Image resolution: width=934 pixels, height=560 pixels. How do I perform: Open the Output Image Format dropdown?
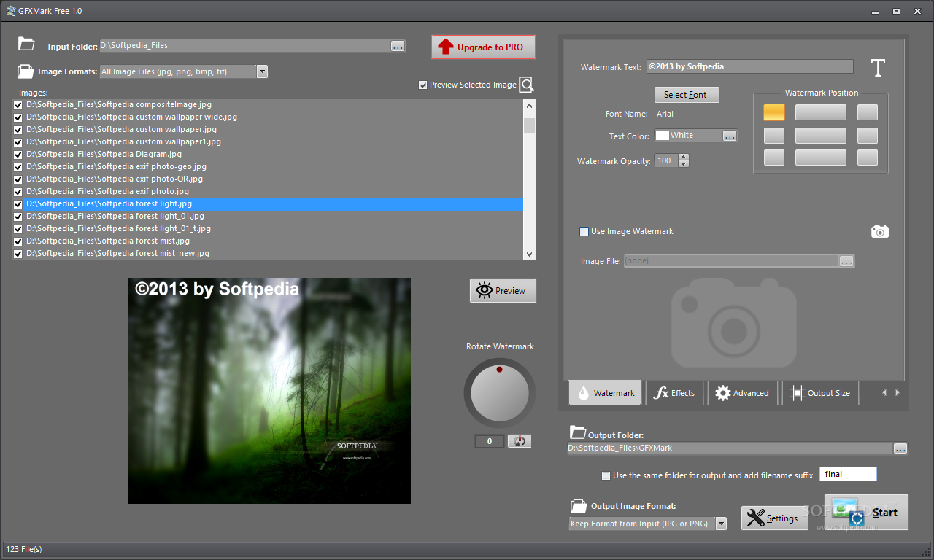coord(721,524)
